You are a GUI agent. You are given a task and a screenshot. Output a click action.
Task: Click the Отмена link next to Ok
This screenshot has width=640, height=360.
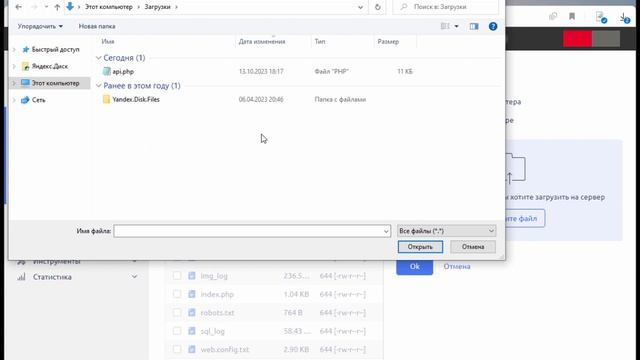pos(457,267)
